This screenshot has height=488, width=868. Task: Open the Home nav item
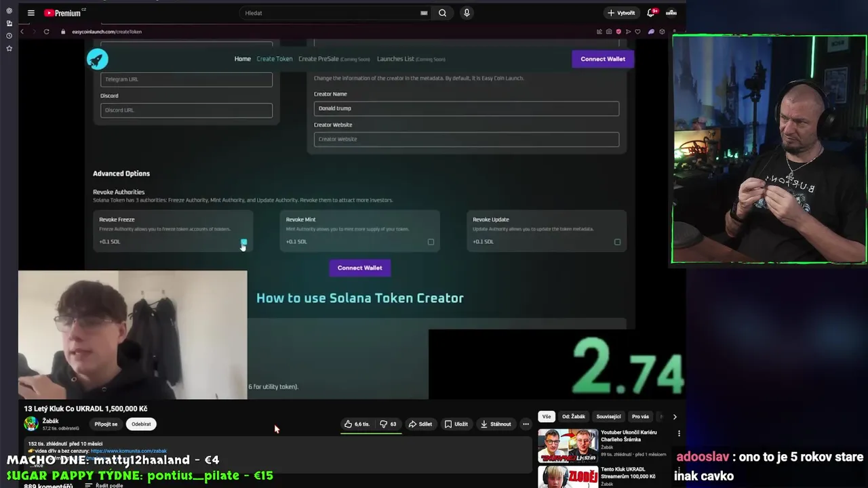coord(243,59)
